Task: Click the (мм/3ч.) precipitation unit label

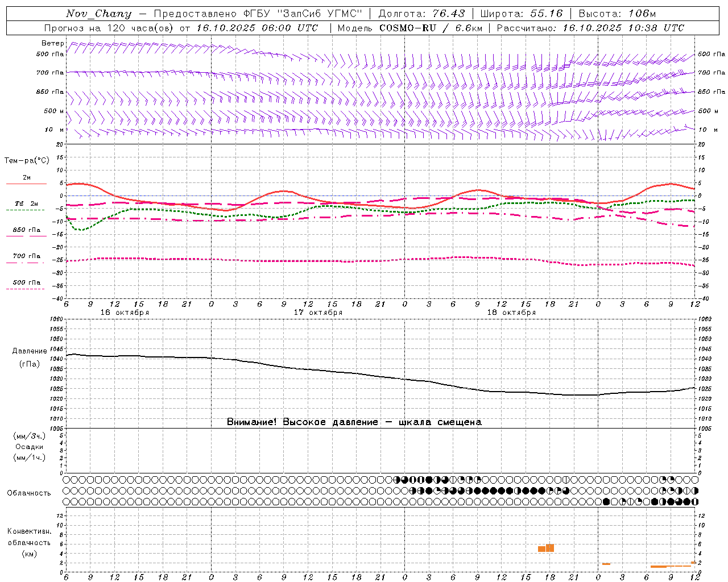Action: coord(30,436)
